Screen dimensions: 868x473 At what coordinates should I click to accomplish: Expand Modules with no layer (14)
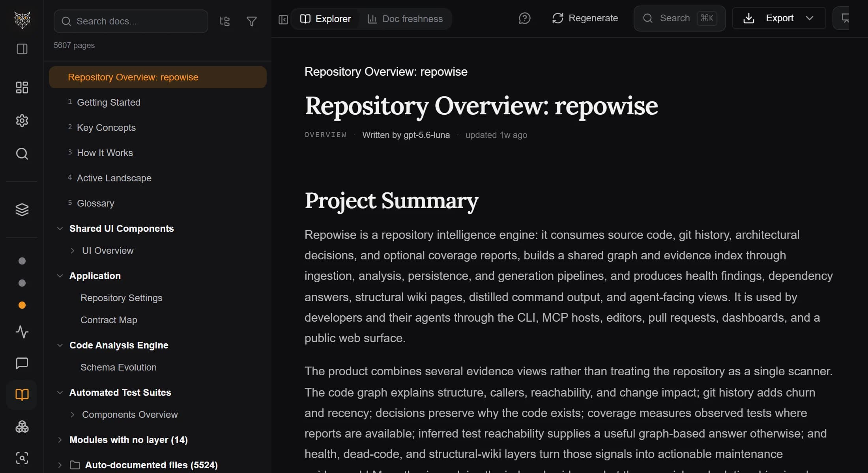click(60, 440)
